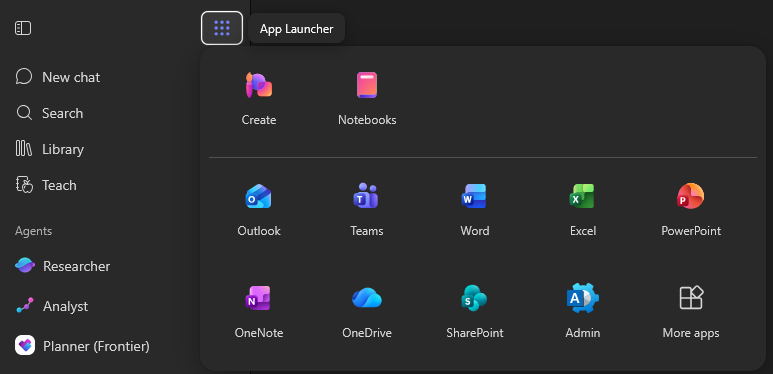Launch Outlook from the app grid
This screenshot has width=773, height=374.
(259, 209)
